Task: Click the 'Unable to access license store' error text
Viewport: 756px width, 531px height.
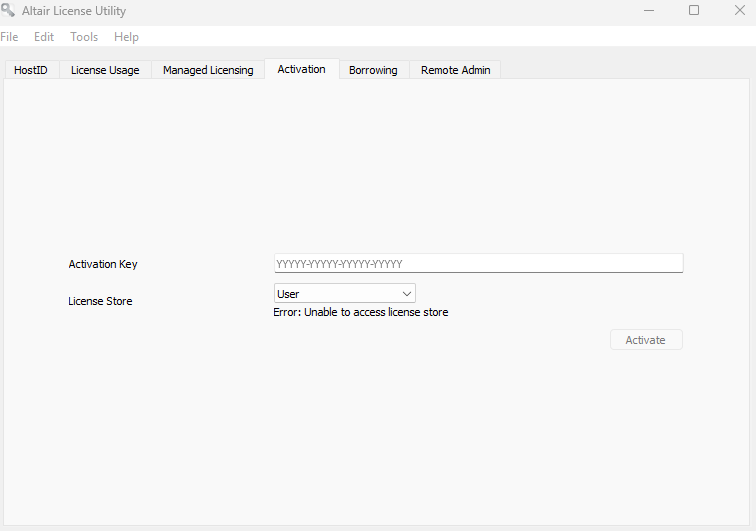Action: (x=361, y=312)
